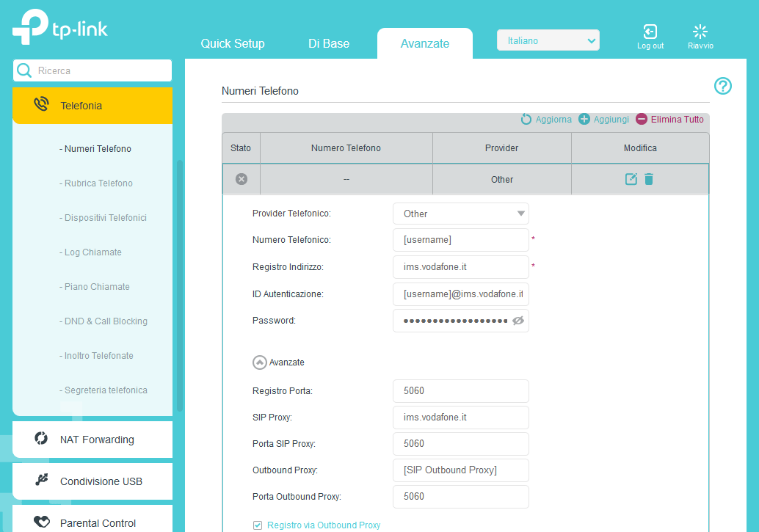This screenshot has width=759, height=532.
Task: Click Registro via Outbound Proxy label
Action: click(x=324, y=525)
